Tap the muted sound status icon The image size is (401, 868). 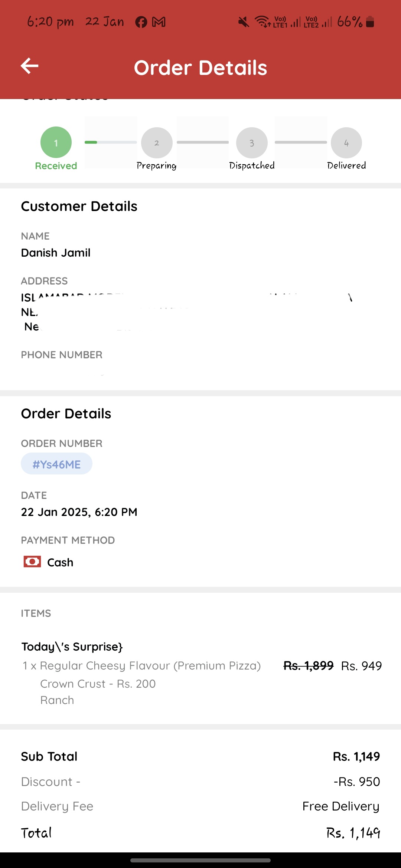point(244,22)
